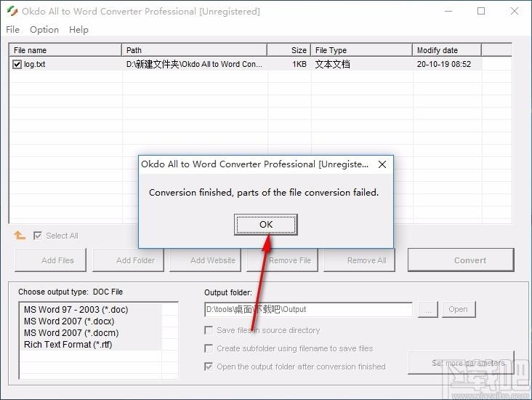The height and width of the screenshot is (400, 532).
Task: Click the orange up-arrow icon
Action: (20, 235)
